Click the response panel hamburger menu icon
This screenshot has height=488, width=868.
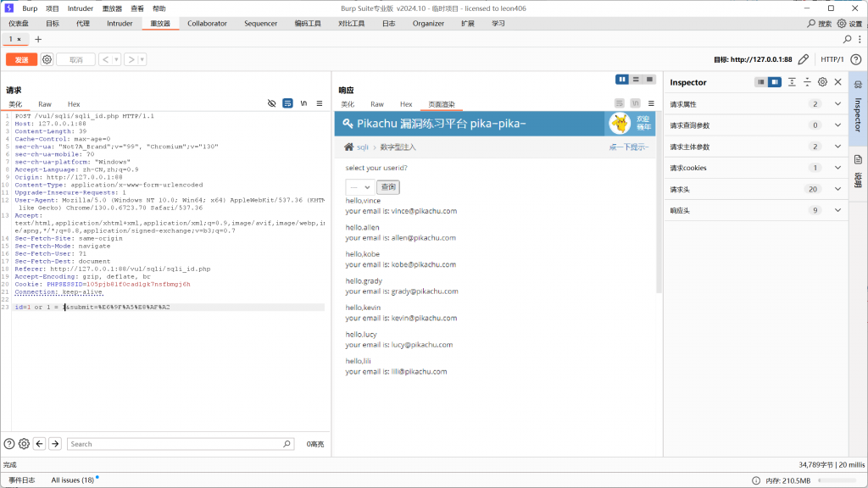651,103
